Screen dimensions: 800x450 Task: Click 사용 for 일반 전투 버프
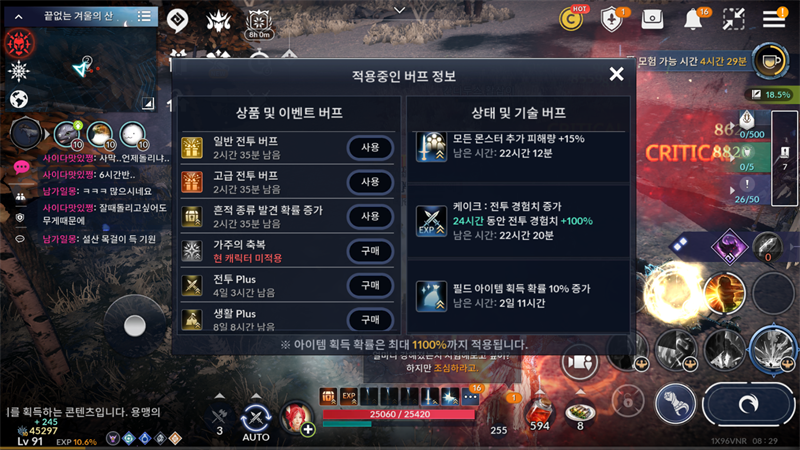(370, 148)
